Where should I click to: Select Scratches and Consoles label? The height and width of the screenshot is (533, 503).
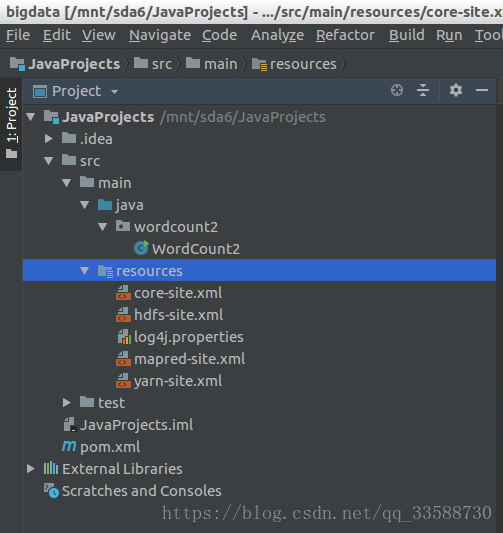pyautogui.click(x=142, y=491)
